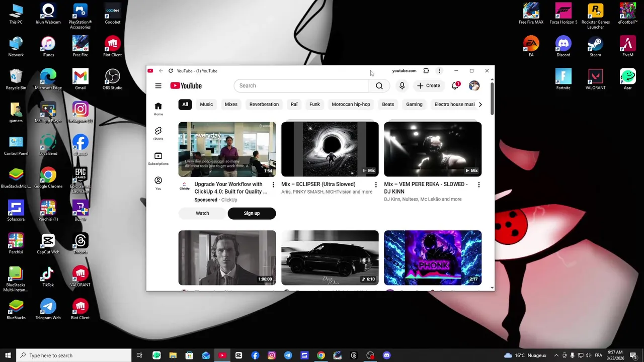The image size is (644, 362).
Task: Open the taskbar weather 16°C Nuageux
Action: pyautogui.click(x=525, y=355)
